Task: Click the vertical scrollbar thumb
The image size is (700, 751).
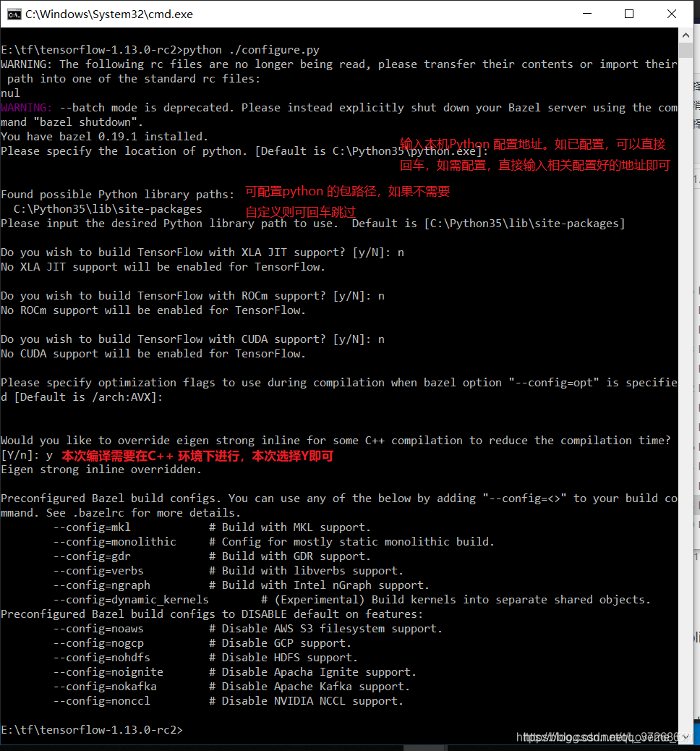Action: (686, 51)
